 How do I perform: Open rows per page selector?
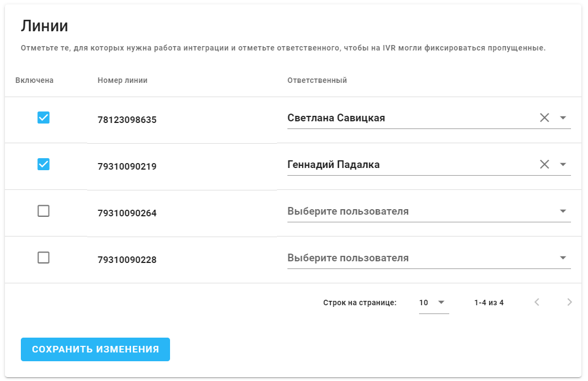433,302
